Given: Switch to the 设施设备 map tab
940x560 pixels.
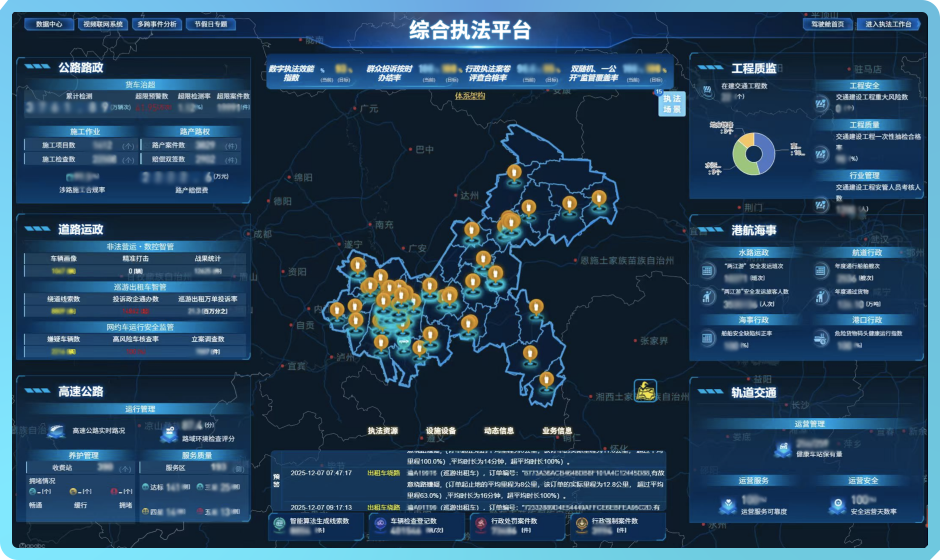Looking at the screenshot, I should (440, 431).
